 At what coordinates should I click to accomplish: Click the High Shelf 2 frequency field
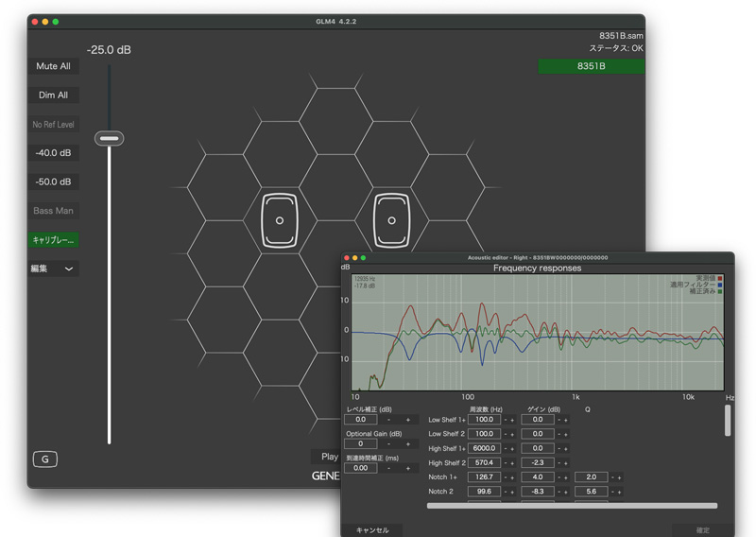coord(484,463)
